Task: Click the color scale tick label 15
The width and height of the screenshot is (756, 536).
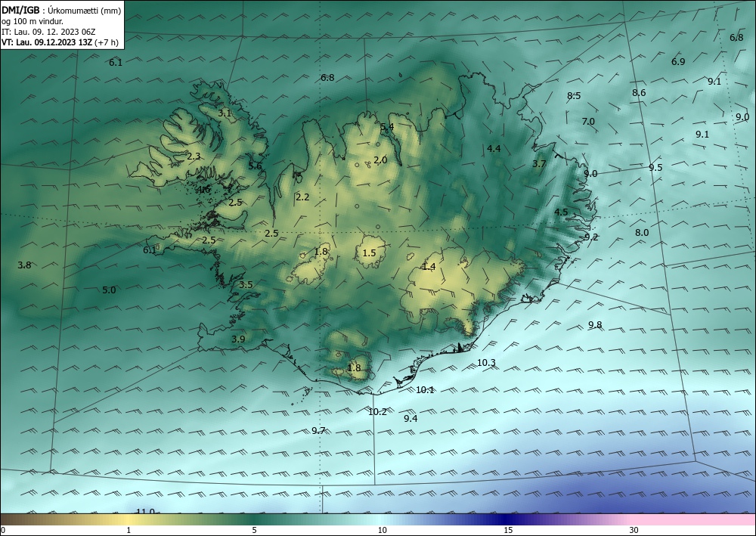Action: pyautogui.click(x=508, y=531)
